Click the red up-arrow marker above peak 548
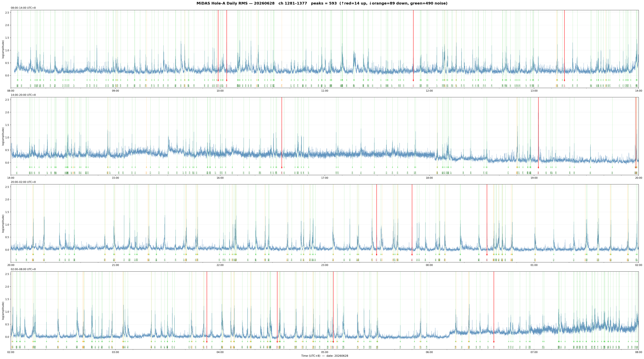 (x=494, y=342)
